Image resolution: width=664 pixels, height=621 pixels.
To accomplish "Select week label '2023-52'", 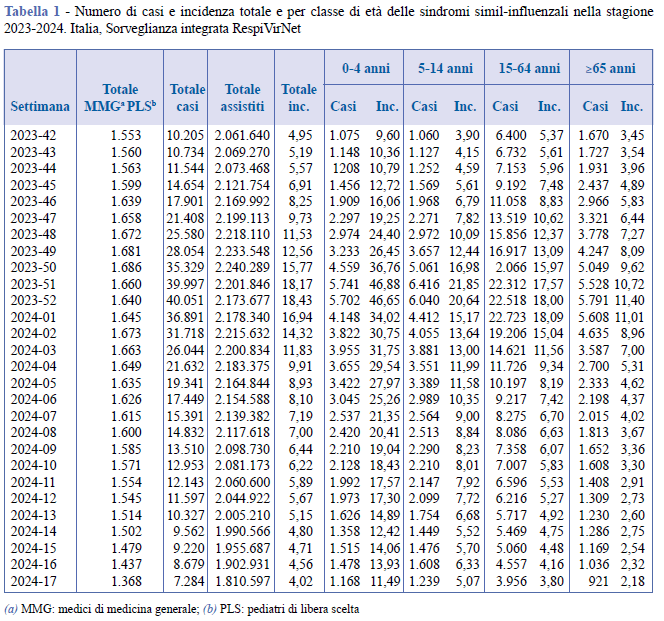I will 33,300.
